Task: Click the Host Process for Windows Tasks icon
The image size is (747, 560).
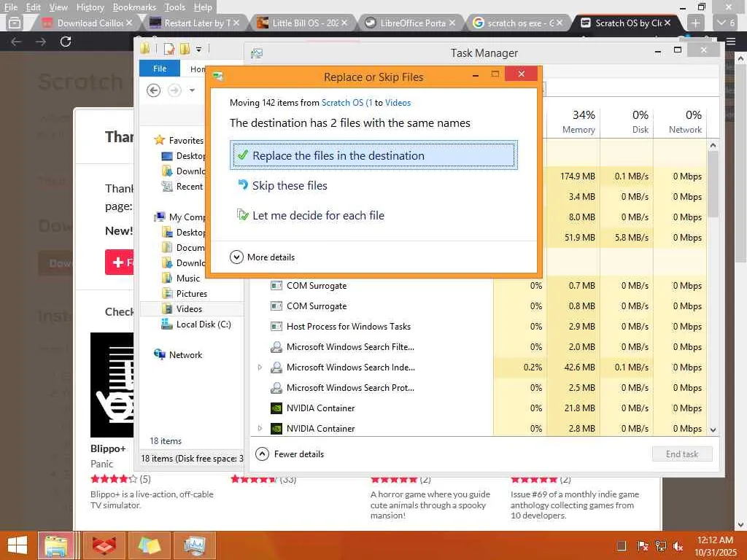Action: click(276, 326)
